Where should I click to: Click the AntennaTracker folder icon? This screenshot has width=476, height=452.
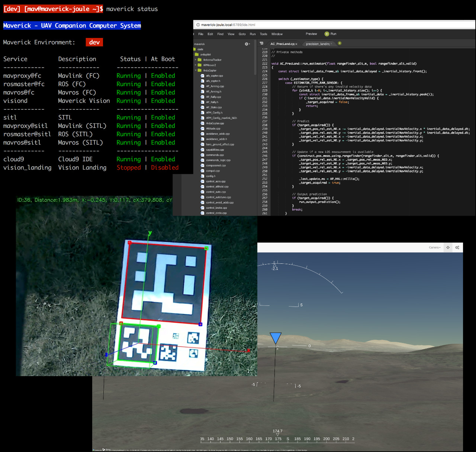(x=200, y=60)
